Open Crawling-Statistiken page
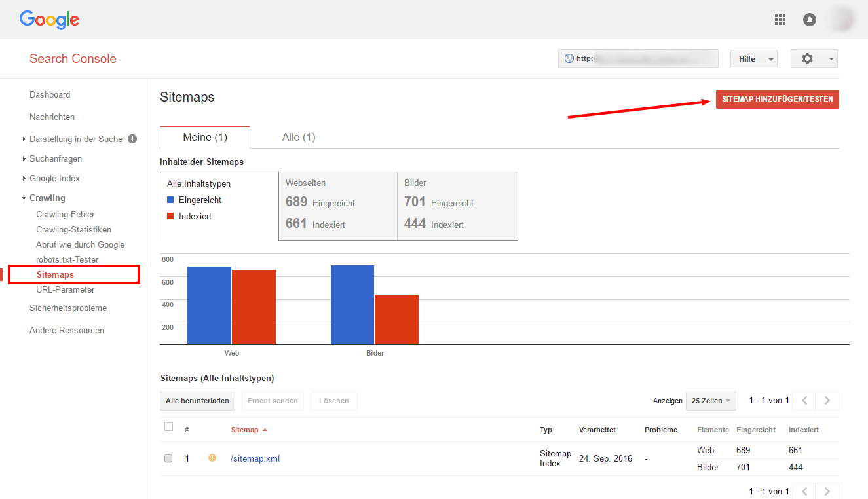The width and height of the screenshot is (868, 499). (x=74, y=229)
